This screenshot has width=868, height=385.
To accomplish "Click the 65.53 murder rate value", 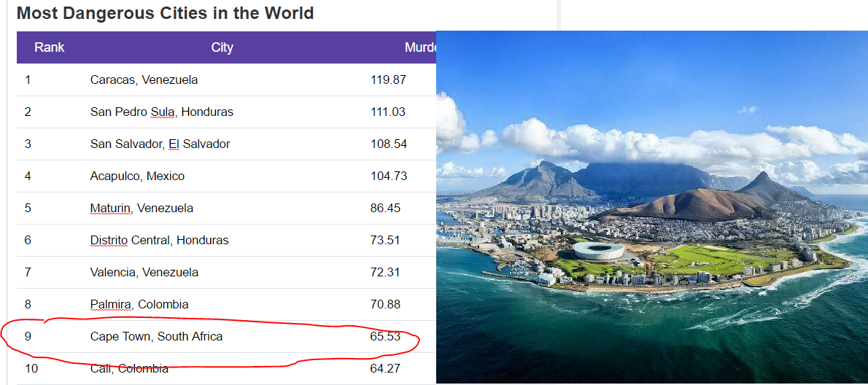I will (x=385, y=336).
